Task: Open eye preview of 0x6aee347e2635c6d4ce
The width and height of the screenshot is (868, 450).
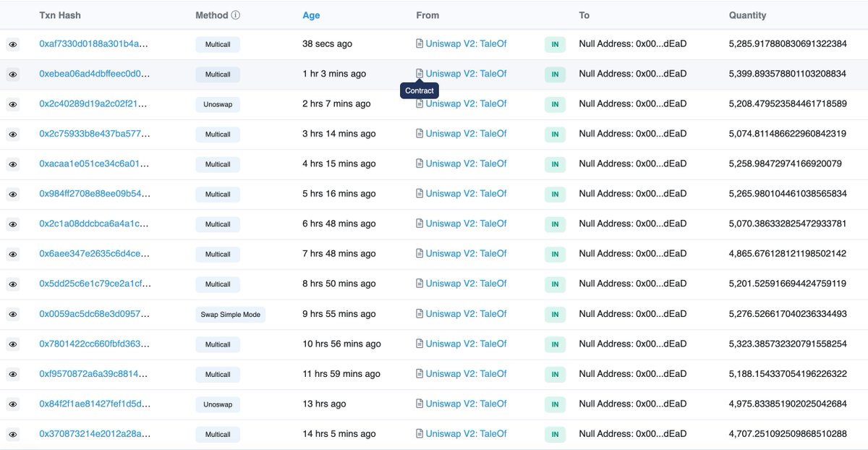Action: tap(13, 255)
